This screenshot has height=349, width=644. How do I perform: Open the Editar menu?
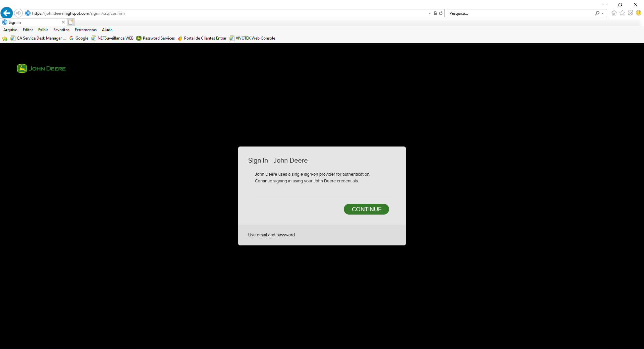[28, 30]
